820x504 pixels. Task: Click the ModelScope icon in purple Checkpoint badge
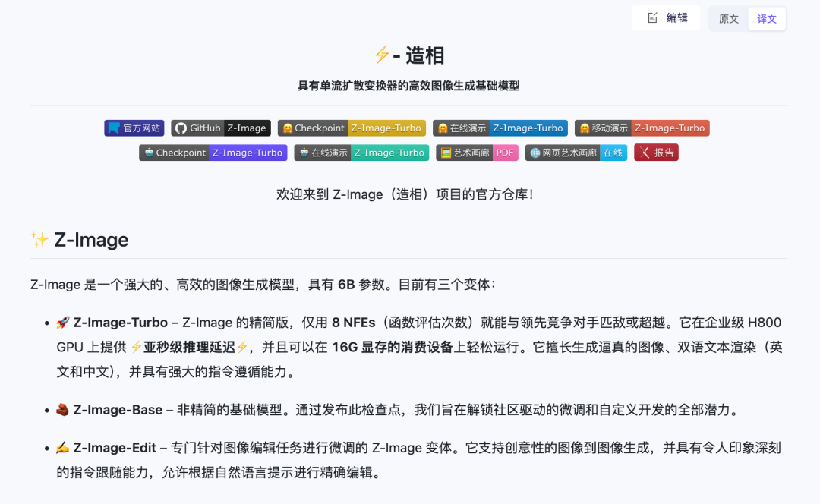[149, 153]
